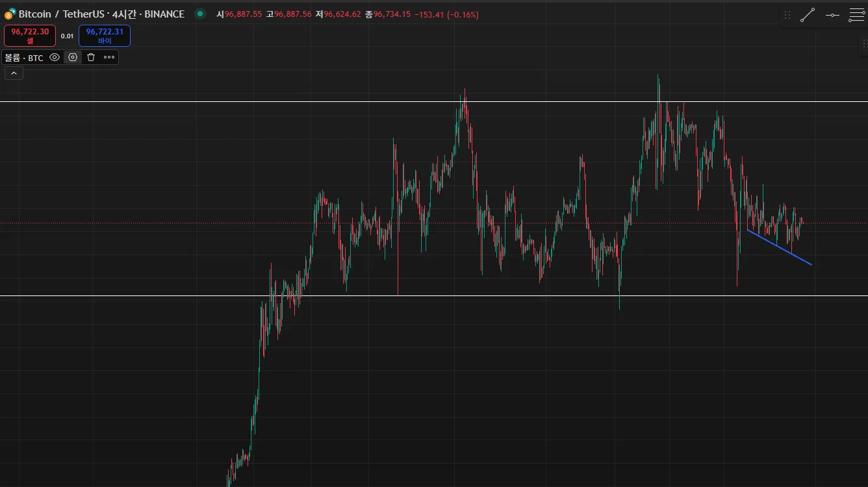
Task: Select the horizontal line drawing tool
Action: point(832,15)
